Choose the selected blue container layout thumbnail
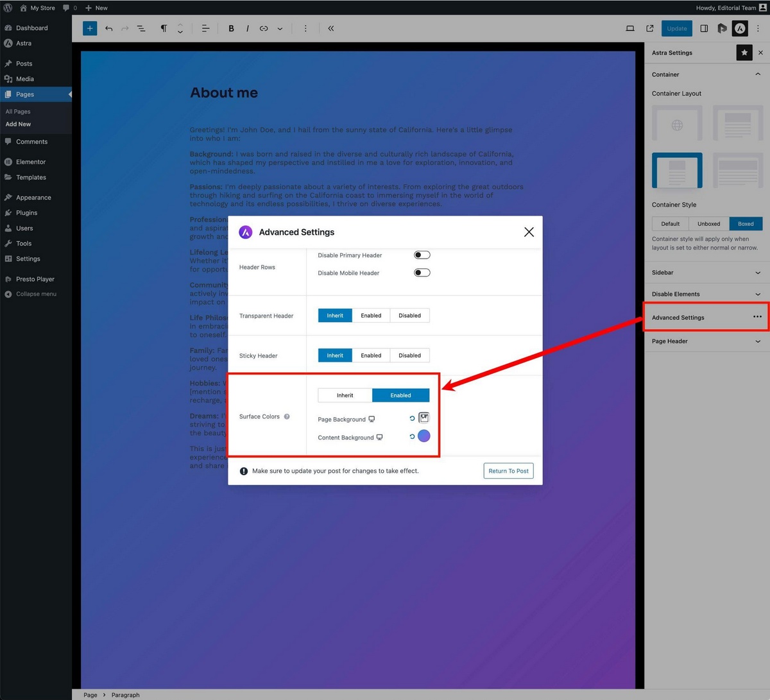The width and height of the screenshot is (770, 700). [677, 170]
